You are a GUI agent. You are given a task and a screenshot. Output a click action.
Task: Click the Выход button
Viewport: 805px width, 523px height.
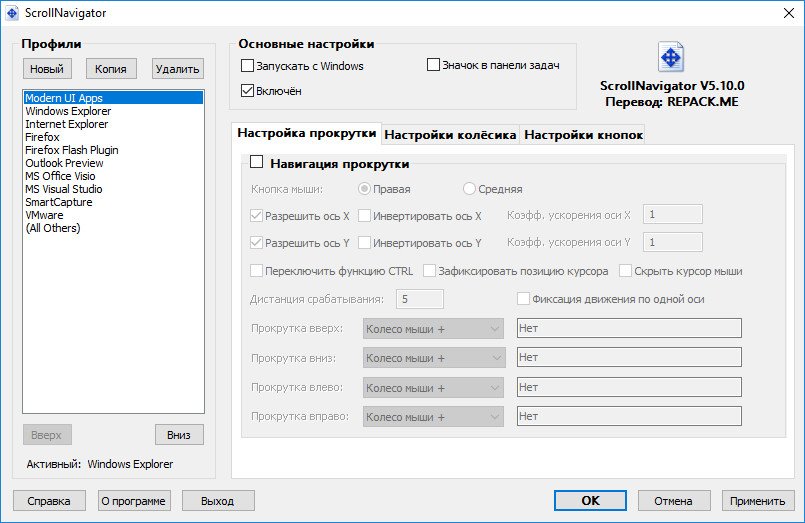(x=218, y=501)
